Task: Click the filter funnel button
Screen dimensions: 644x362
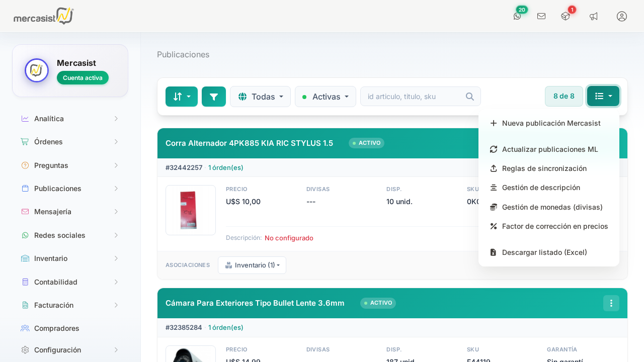Action: tap(214, 97)
